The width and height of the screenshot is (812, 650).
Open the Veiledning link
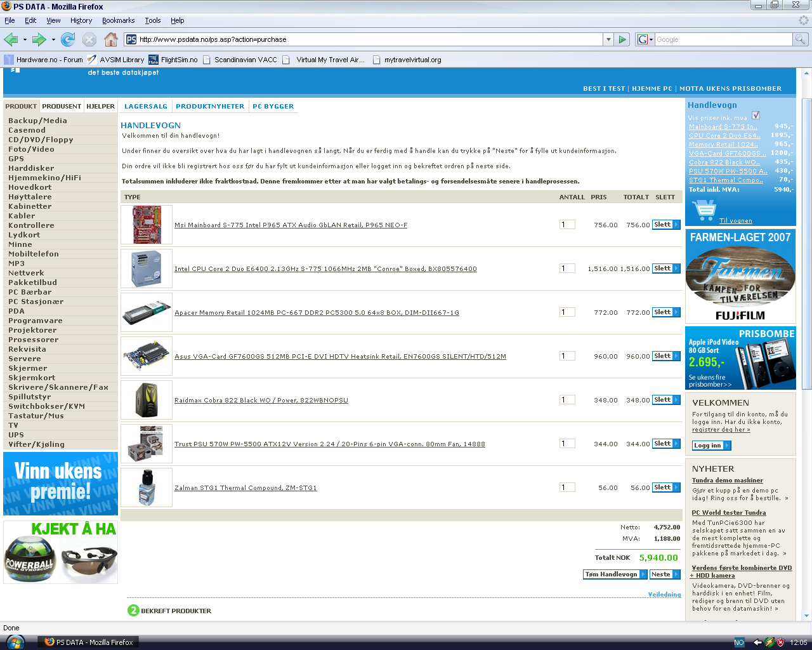(x=664, y=595)
